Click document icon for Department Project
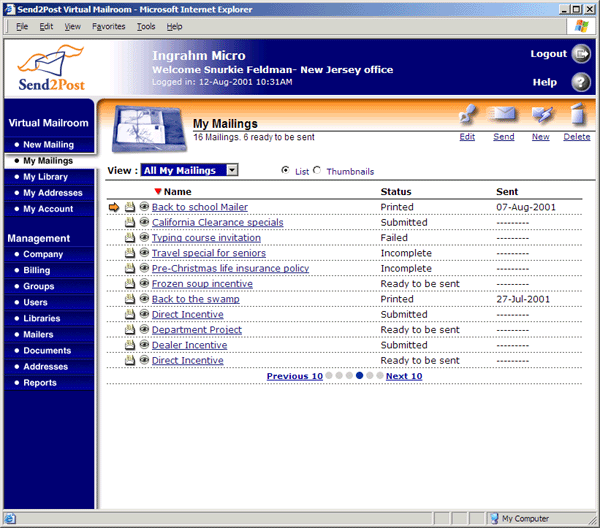Viewport: 600px width, 528px height. pyautogui.click(x=130, y=329)
